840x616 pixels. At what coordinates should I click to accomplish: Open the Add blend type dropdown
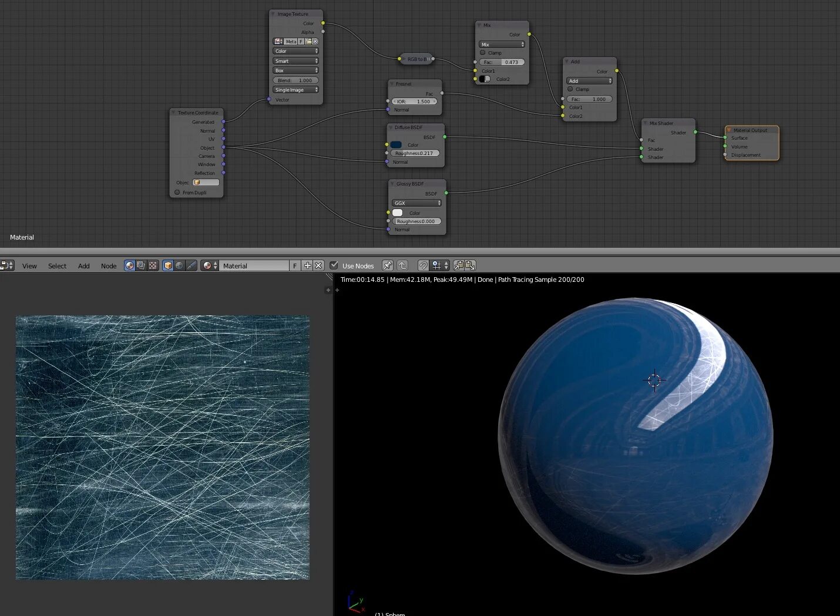tap(589, 81)
